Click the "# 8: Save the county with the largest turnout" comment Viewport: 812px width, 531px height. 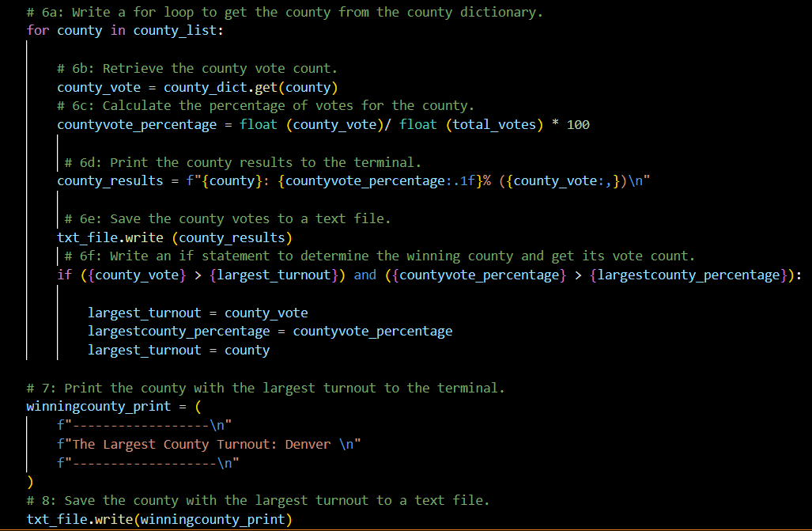258,500
